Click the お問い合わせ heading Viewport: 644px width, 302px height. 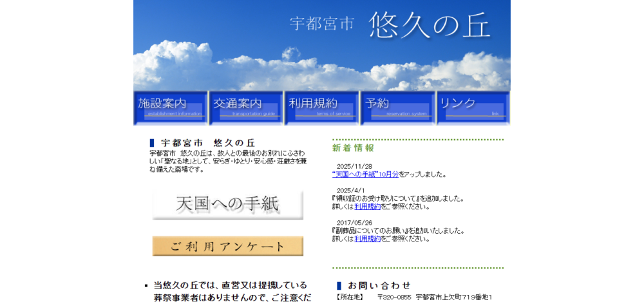[x=379, y=285]
